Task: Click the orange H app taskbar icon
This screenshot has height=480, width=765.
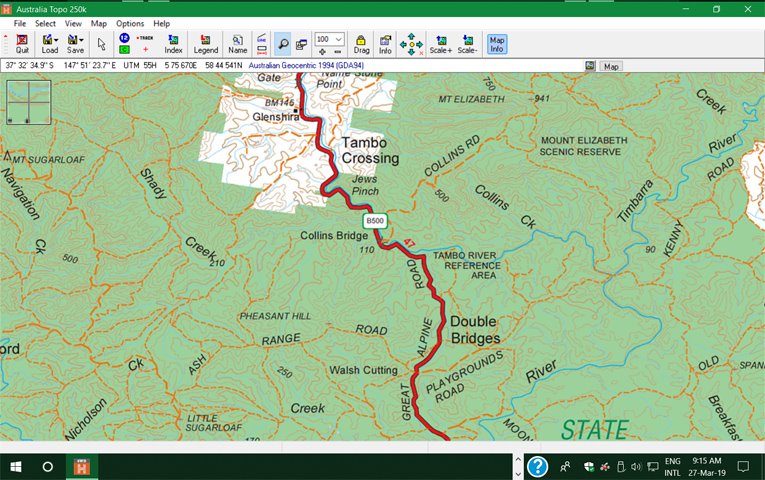Action: point(81,467)
